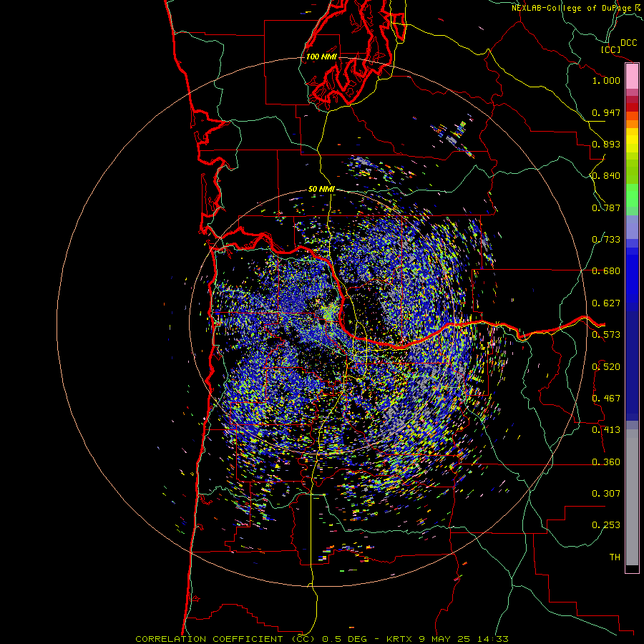
Task: Click the 0.680 legend value
Action: click(x=606, y=271)
